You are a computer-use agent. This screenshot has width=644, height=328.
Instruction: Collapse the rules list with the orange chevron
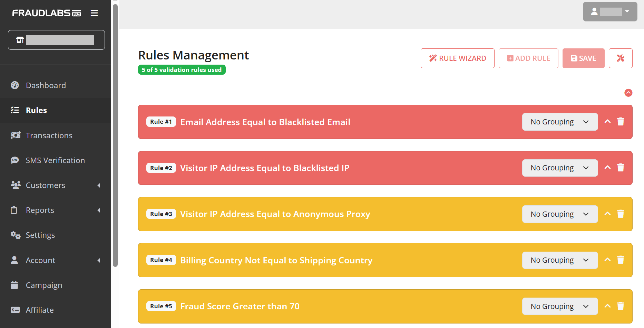click(x=628, y=93)
